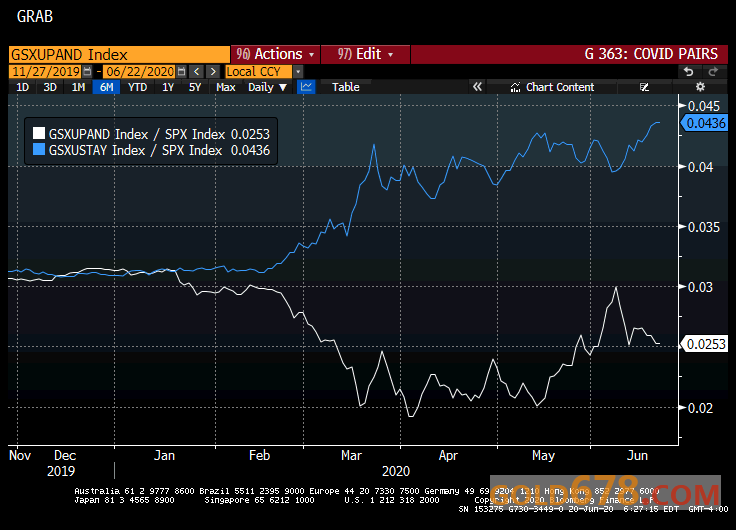
Task: Select the 1D time range
Action: click(22, 87)
